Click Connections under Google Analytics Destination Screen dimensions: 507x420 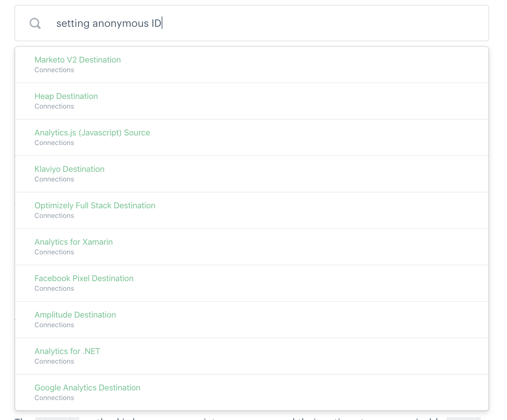pyautogui.click(x=54, y=398)
